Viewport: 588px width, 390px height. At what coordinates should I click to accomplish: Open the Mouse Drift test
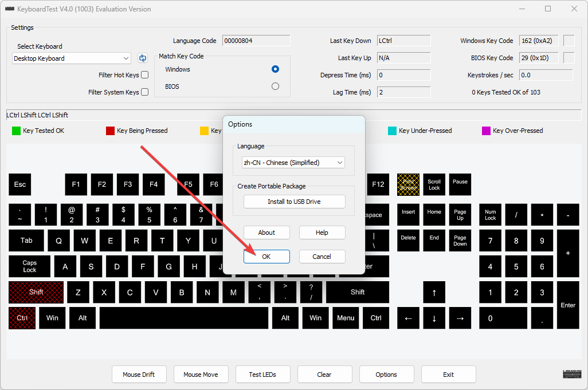pos(139,374)
